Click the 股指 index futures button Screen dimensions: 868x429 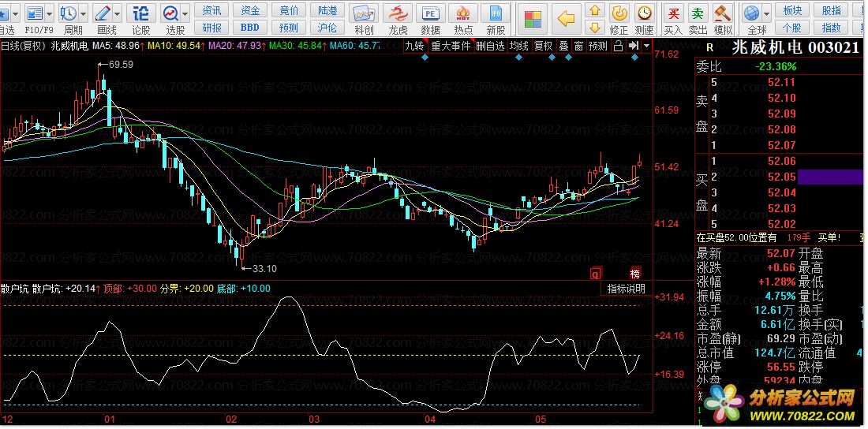click(831, 10)
